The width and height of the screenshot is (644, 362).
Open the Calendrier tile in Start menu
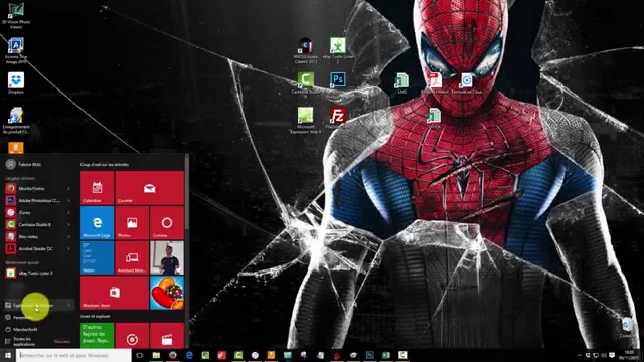tap(97, 188)
